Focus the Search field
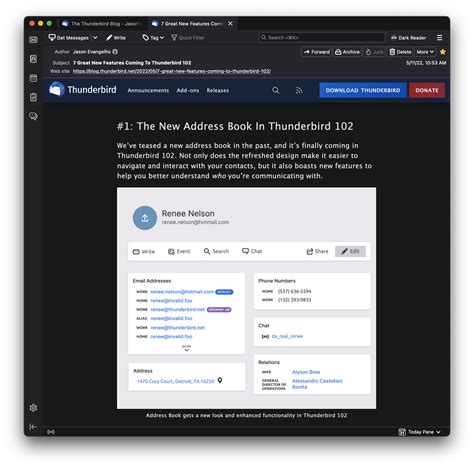 [322, 37]
